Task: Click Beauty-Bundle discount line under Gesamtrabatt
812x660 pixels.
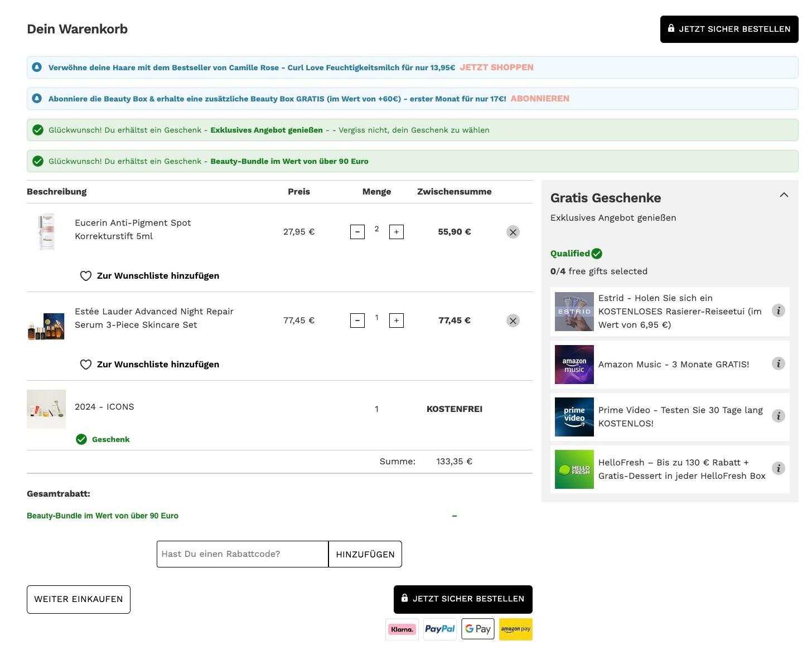Action: [103, 516]
